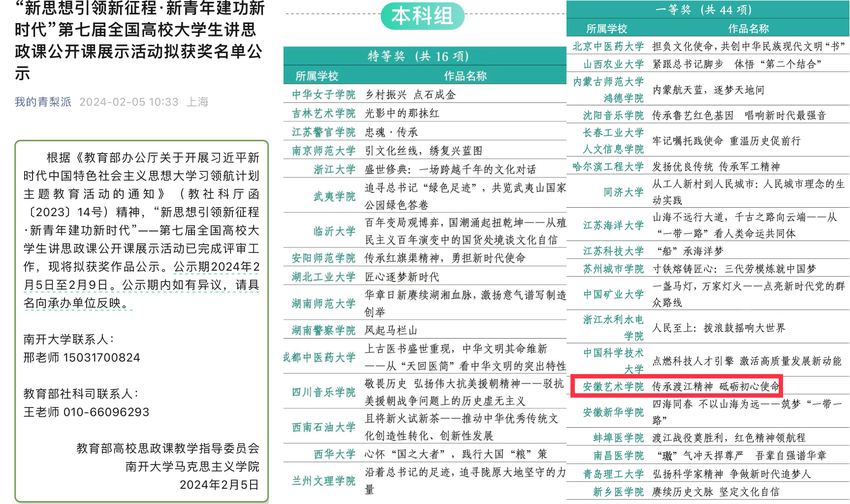Click the 风起马栏山 work title
This screenshot has height=504, width=850.
tap(391, 330)
